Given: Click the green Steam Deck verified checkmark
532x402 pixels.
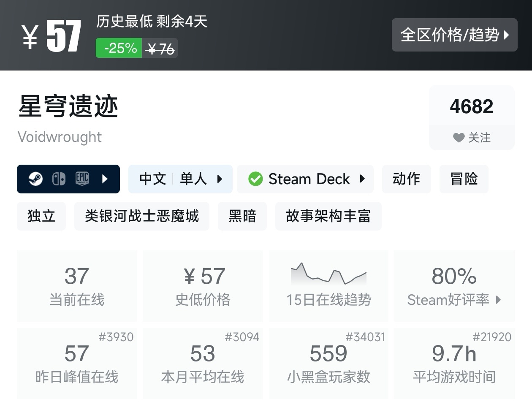Looking at the screenshot, I should pyautogui.click(x=255, y=179).
